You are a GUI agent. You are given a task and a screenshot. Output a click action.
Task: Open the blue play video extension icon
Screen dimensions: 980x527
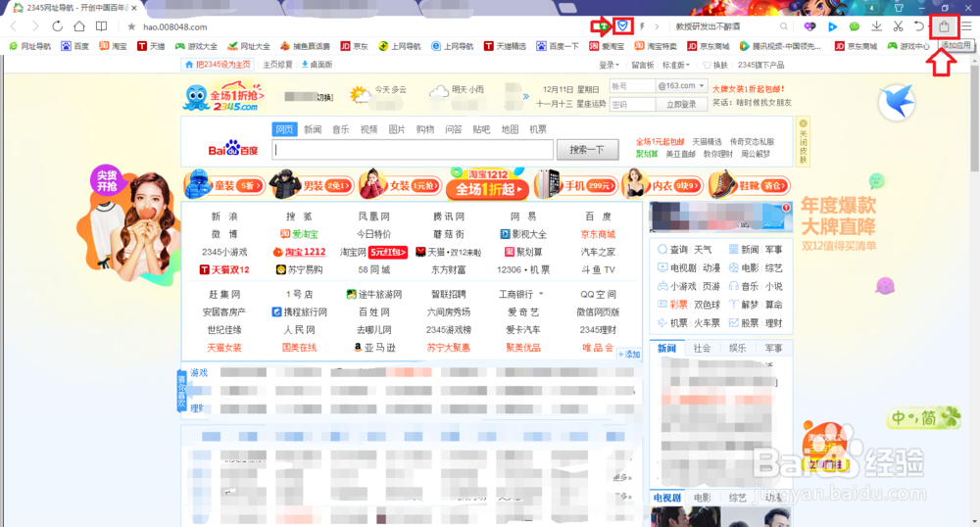click(832, 26)
